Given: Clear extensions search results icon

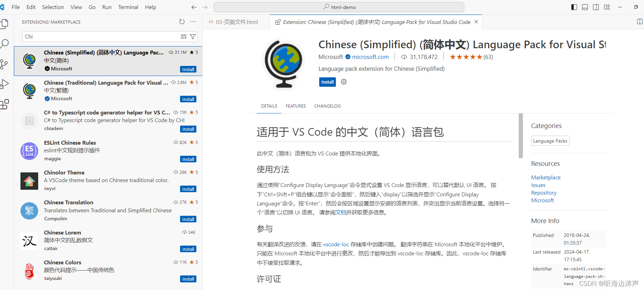Looking at the screenshot, I should point(184,37).
